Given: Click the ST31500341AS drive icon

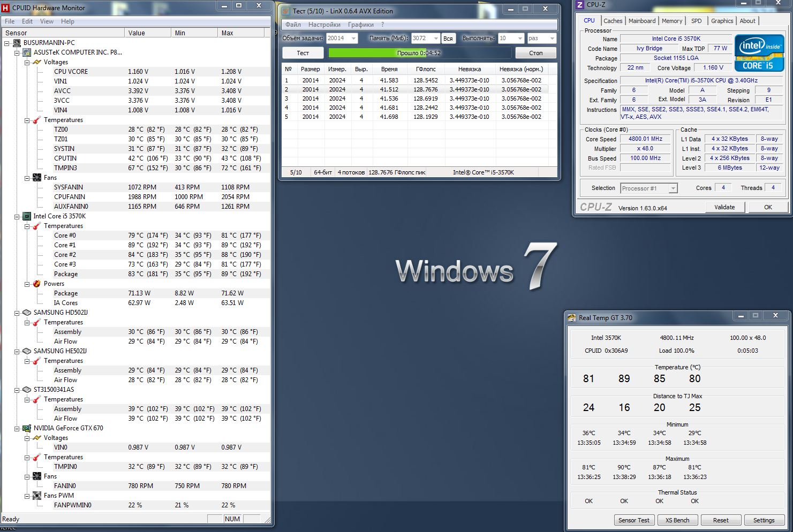Looking at the screenshot, I should click(x=26, y=390).
